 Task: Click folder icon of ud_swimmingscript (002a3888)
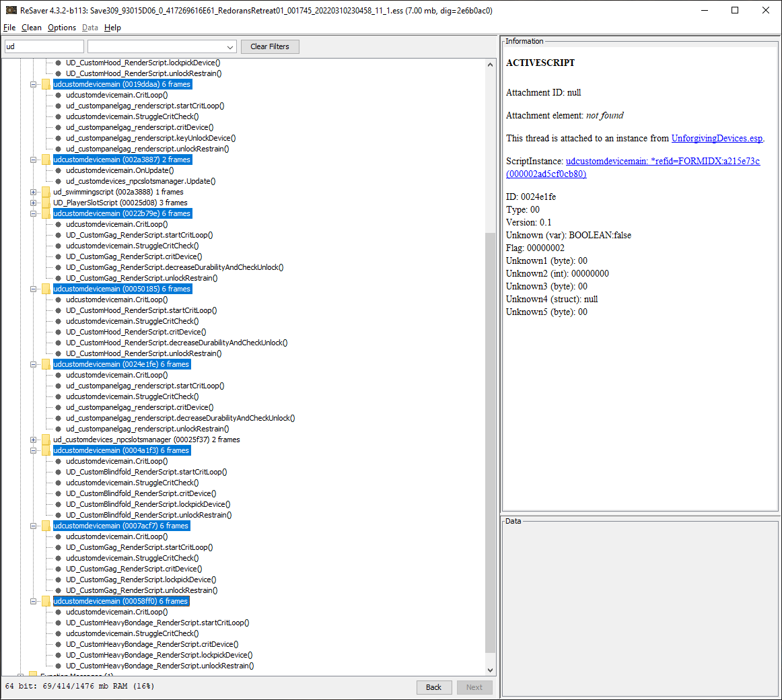[46, 192]
